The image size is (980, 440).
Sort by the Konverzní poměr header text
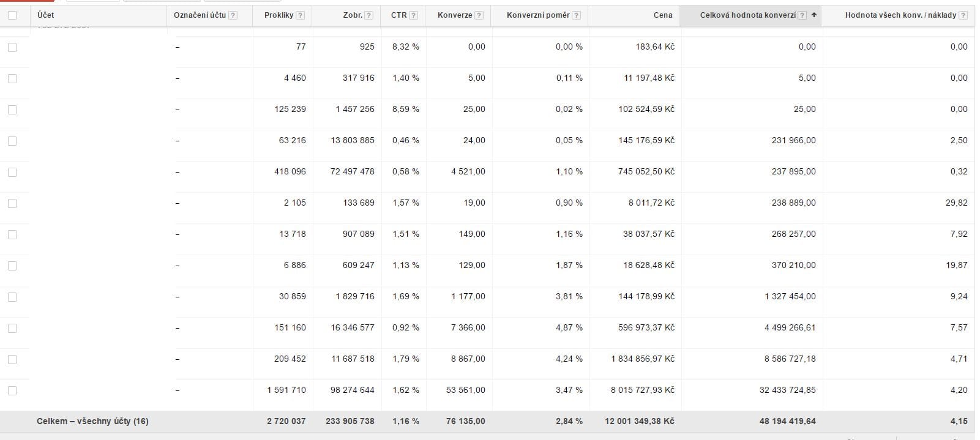(x=537, y=15)
